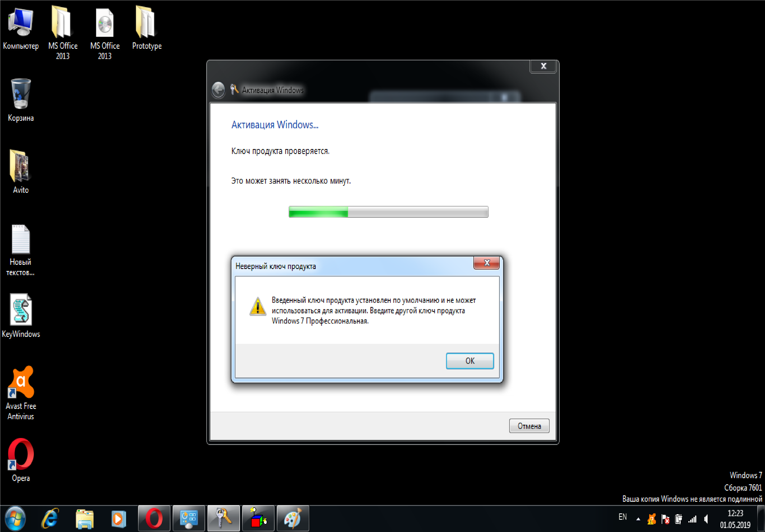Select the Новый текстов... document icon

[x=21, y=250]
